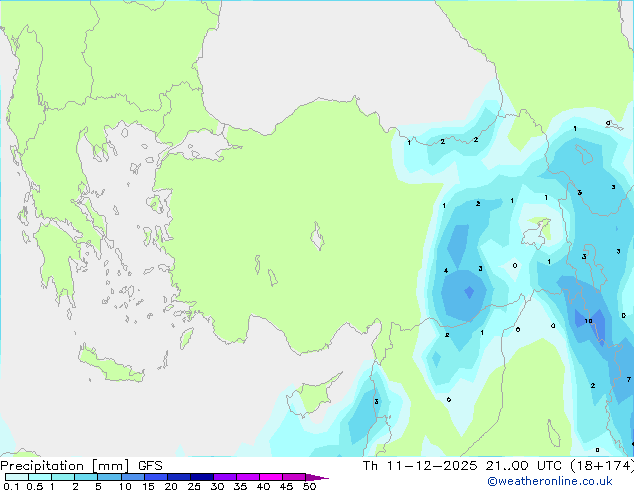634x490 pixels.
Task: Click the '0.1' label under the legend
Action: tap(11, 486)
